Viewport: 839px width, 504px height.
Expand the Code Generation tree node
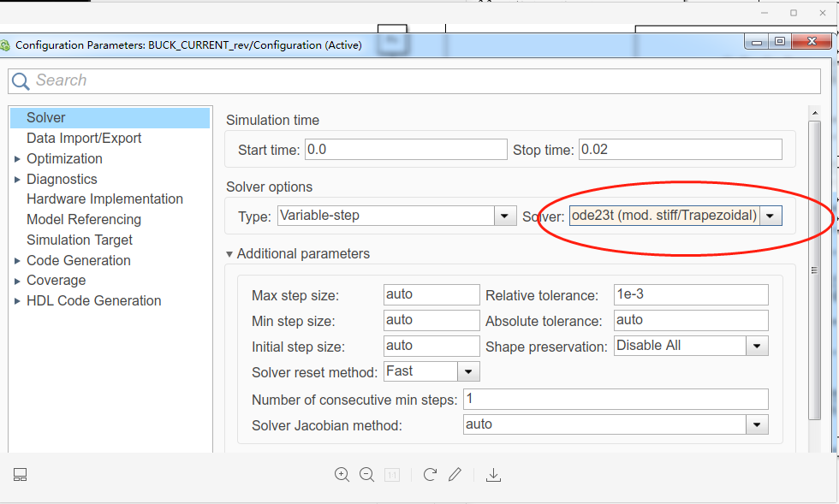tap(17, 261)
